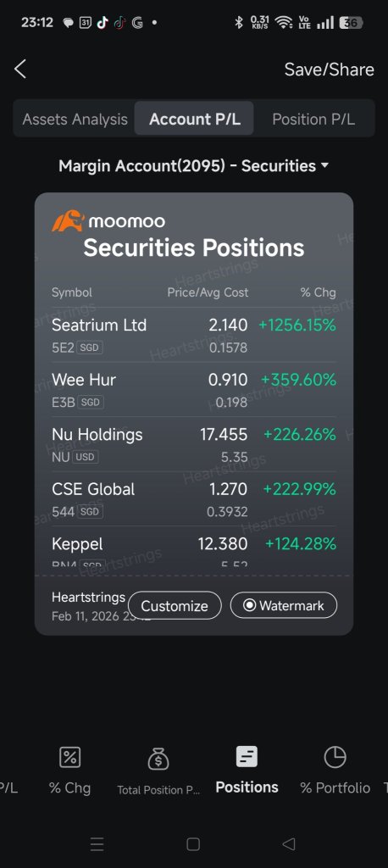This screenshot has width=388, height=868.
Task: Tap Android back triangle navigation icon
Action: click(x=288, y=843)
